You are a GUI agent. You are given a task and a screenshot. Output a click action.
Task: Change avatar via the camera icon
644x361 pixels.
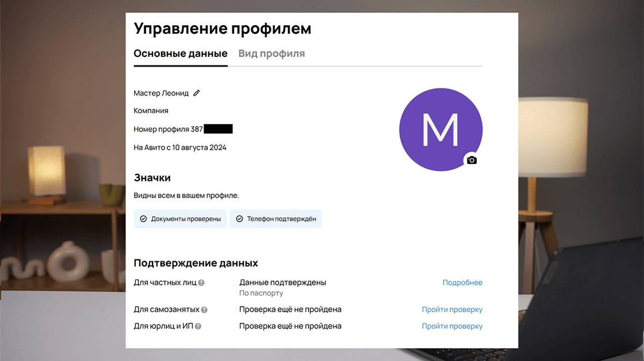pos(471,160)
